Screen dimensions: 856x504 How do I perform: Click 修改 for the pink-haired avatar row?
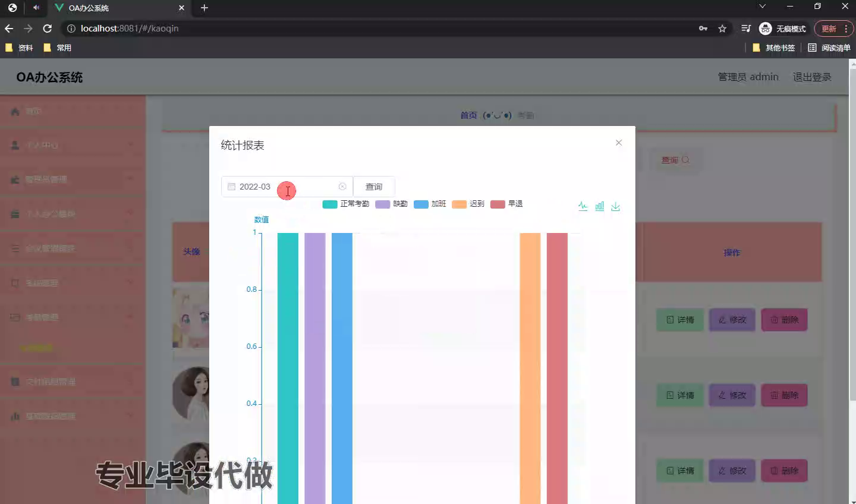tap(732, 320)
